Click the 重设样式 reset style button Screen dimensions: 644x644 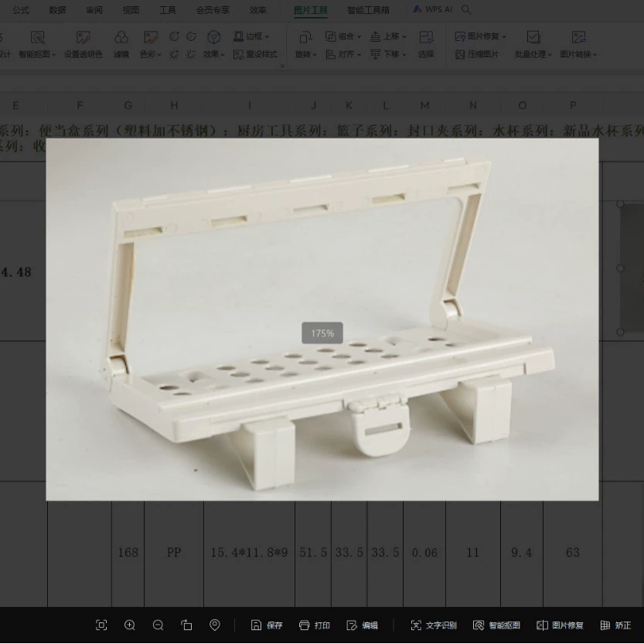tap(255, 54)
